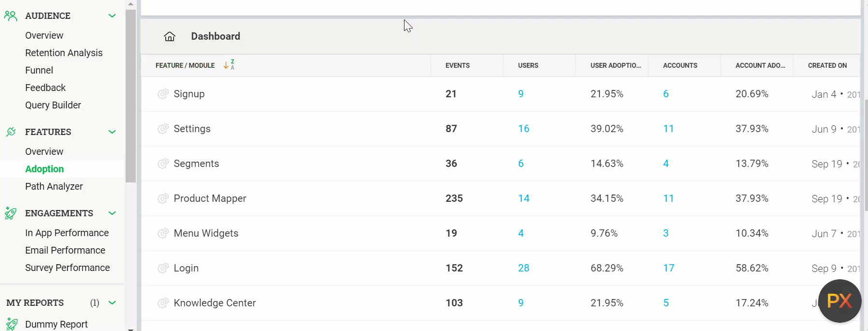Click the Segments accounts count 4
The width and height of the screenshot is (868, 331).
666,164
